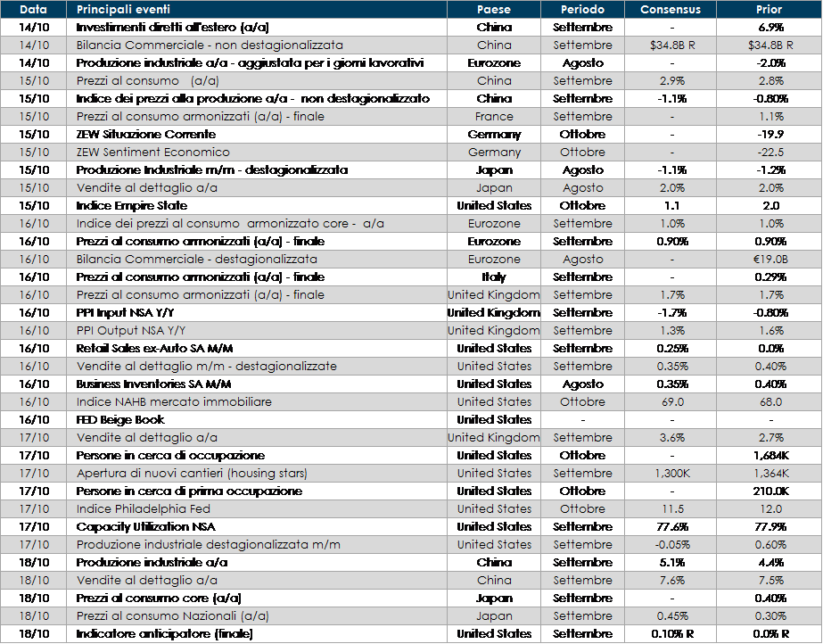Click the €19.0B prior value

(x=769, y=260)
